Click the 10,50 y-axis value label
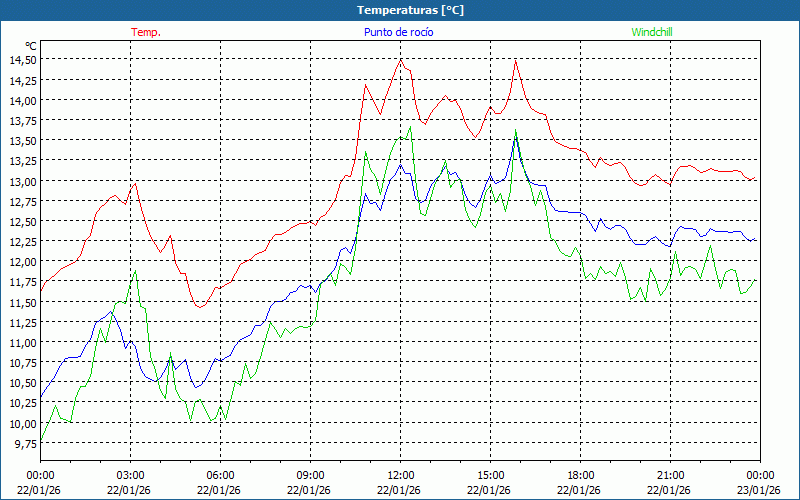This screenshot has height=500, width=800. (22, 383)
